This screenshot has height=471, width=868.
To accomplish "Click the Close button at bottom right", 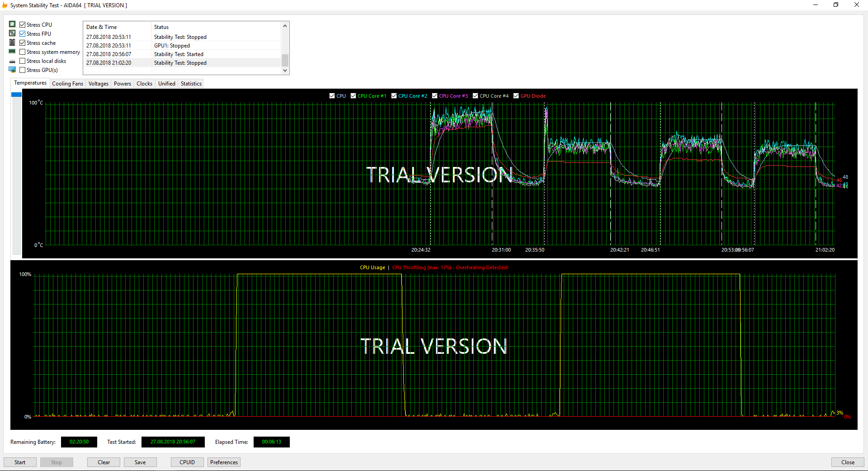I will [848, 462].
